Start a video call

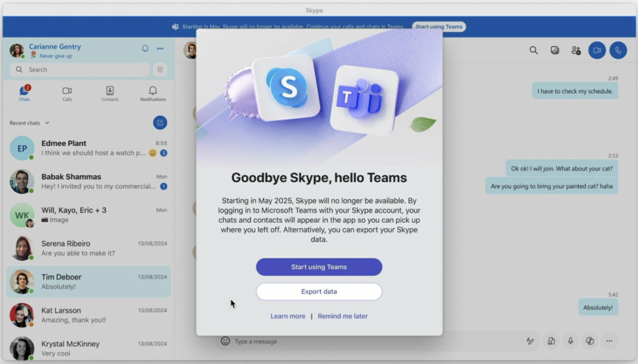click(x=597, y=50)
